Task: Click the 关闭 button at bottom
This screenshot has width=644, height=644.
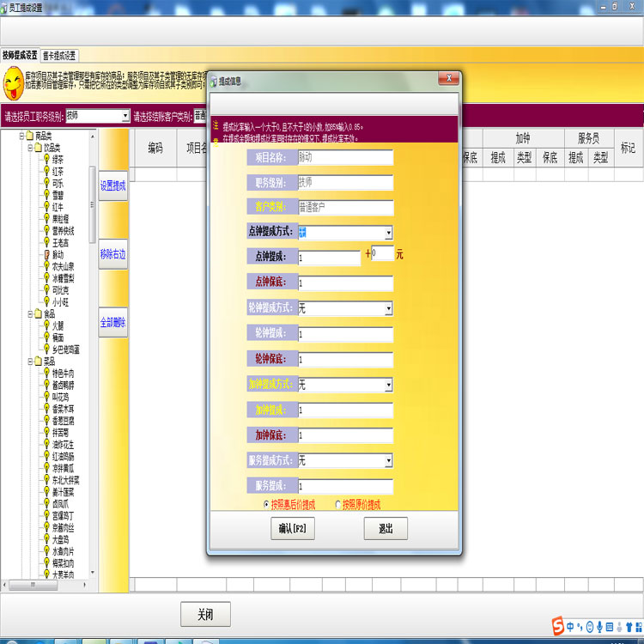Action: point(205,615)
